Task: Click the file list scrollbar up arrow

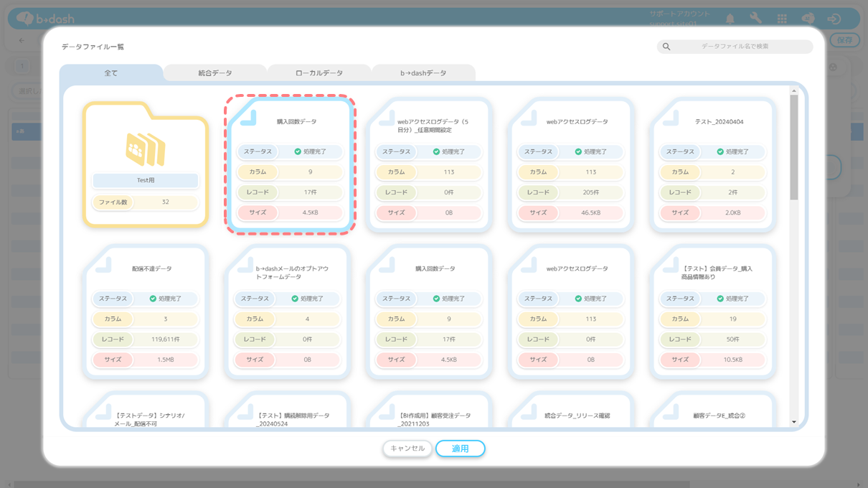Action: click(x=794, y=91)
